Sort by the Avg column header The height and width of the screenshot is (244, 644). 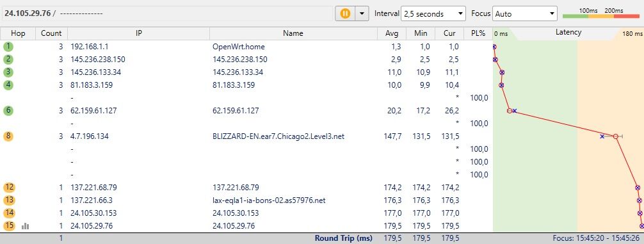392,33
